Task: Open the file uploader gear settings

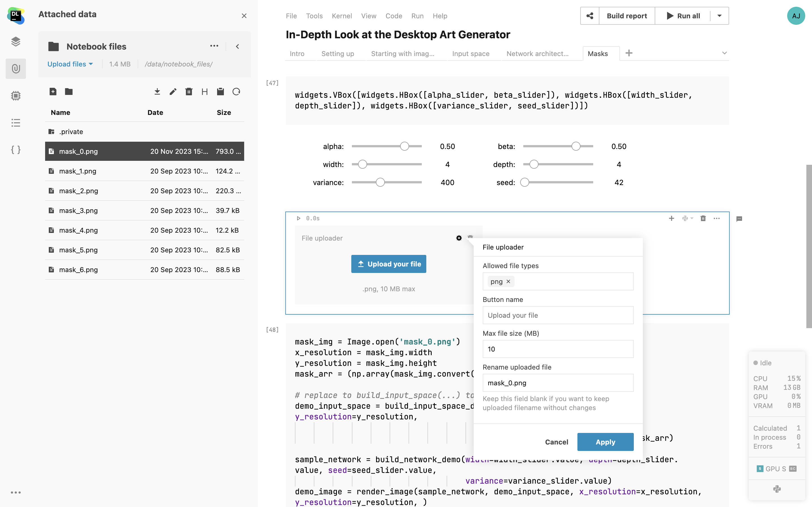Action: 459,238
